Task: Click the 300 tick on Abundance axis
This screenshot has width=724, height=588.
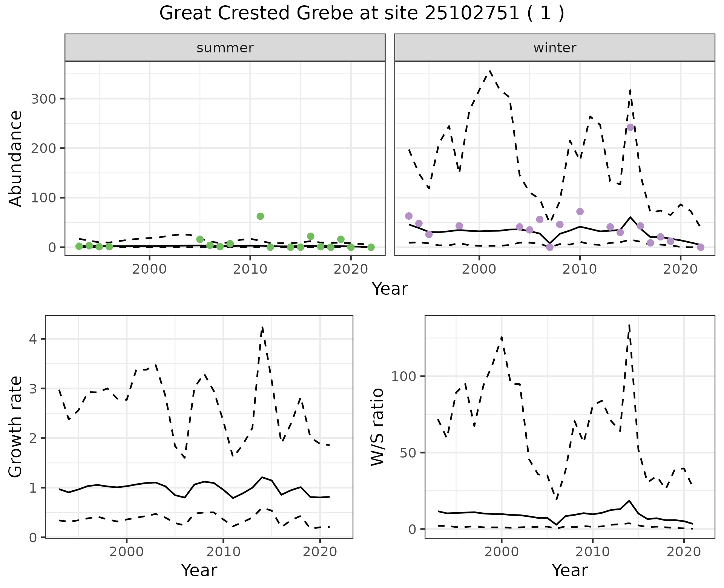Action: [x=43, y=99]
